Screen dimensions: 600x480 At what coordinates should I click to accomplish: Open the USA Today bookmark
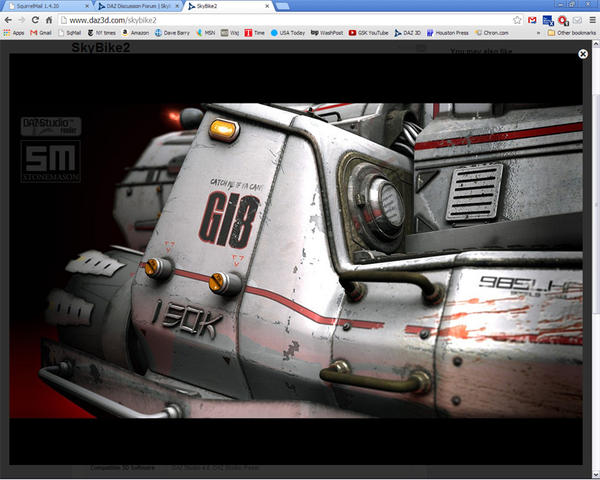click(x=288, y=33)
